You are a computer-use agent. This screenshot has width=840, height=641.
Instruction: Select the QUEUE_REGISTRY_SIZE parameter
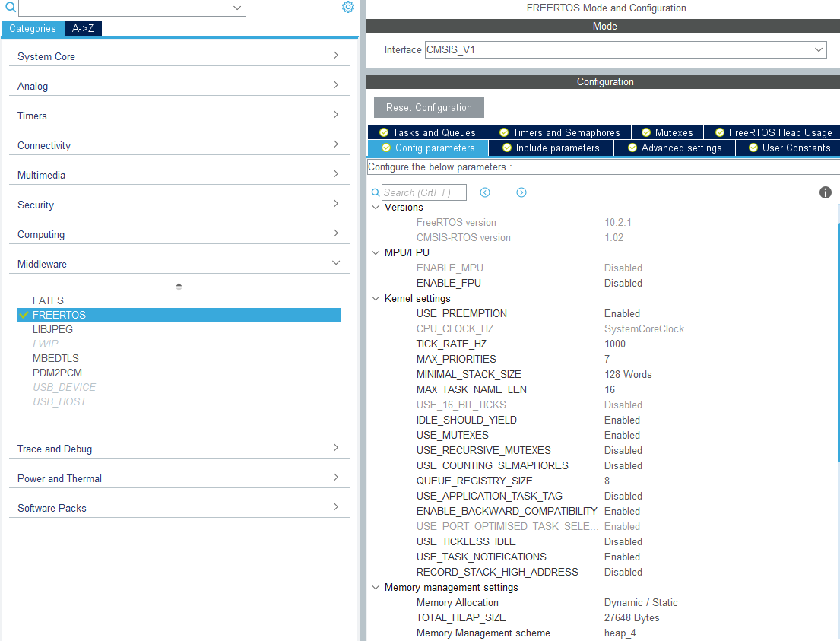[474, 481]
